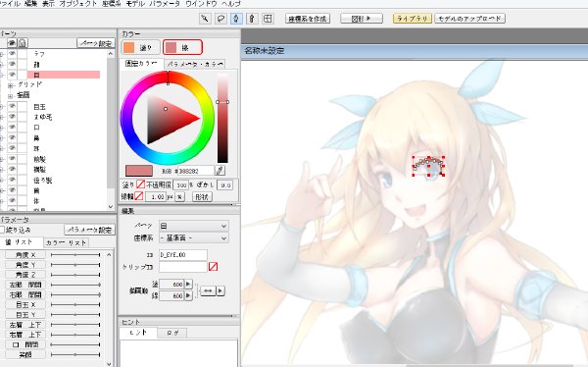Select the 左眼 開閉 parameter label
The width and height of the screenshot is (588, 367).
(25, 285)
